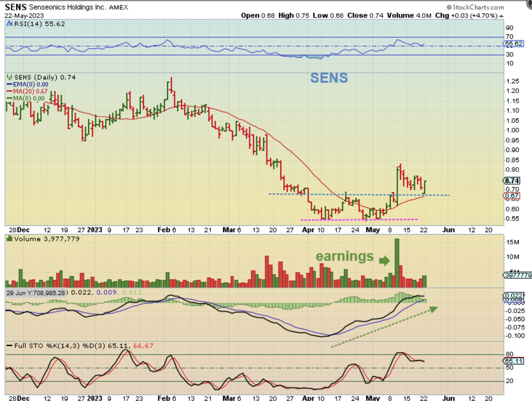Click the 90 level on the RSI axis
Screen dimensions: 532x401
pos(510,28)
